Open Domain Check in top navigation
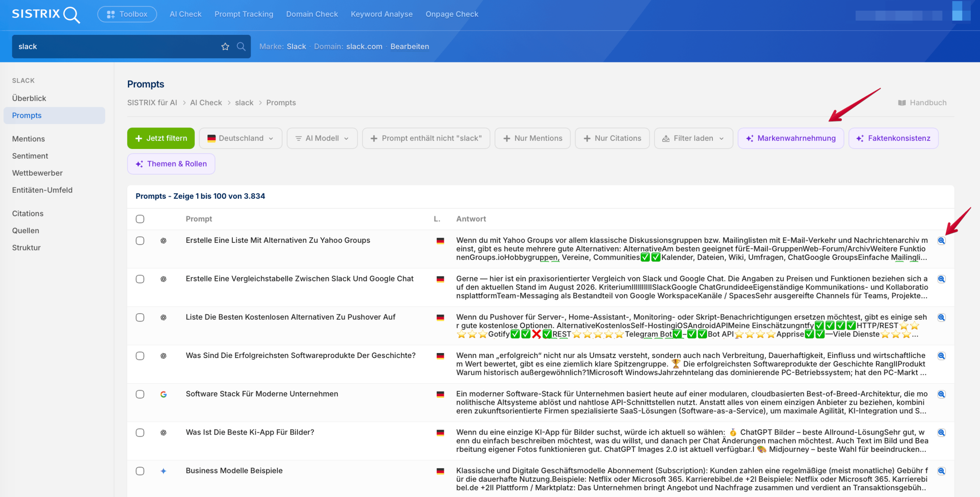 click(x=312, y=14)
